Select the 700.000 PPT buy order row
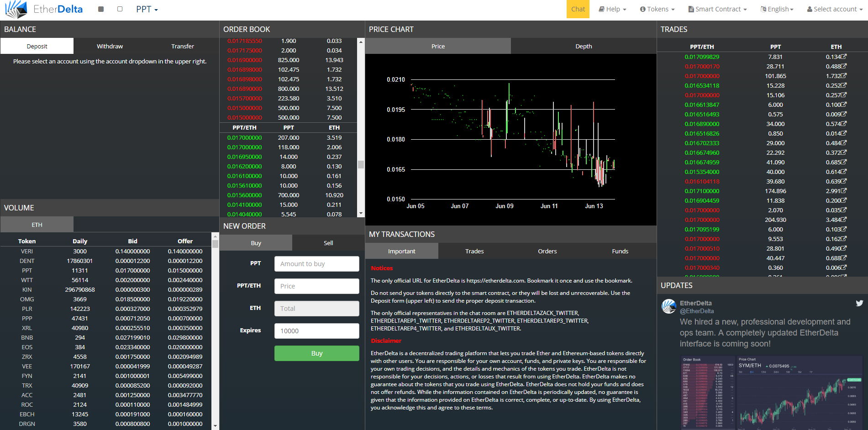The height and width of the screenshot is (430, 868). (289, 195)
